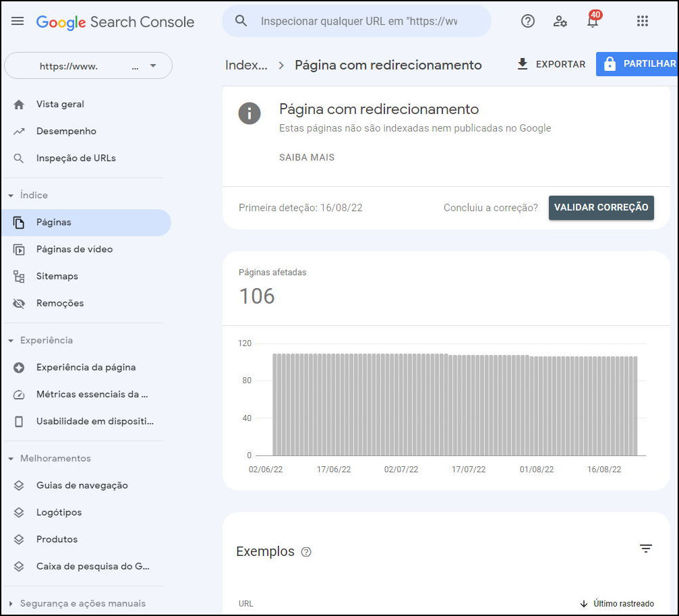679x616 pixels.
Task: Select Páginas in the sidebar
Action: pos(86,223)
